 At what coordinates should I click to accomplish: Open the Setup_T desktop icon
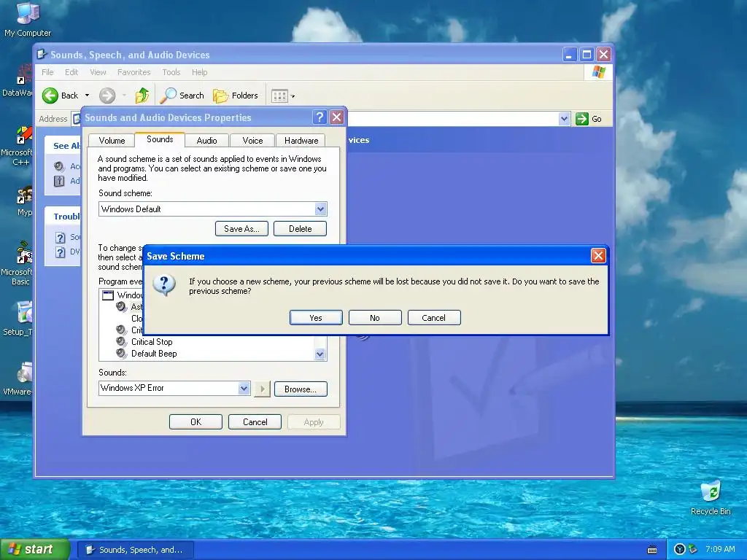[18, 318]
